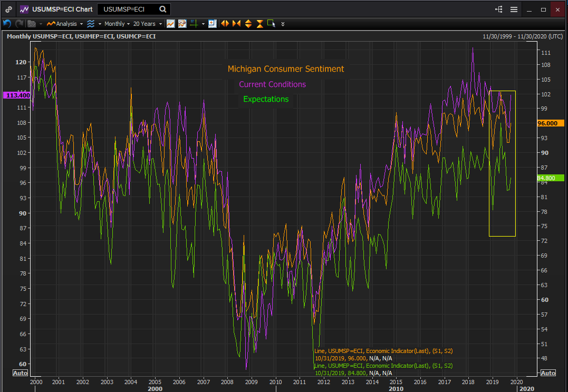568x392 pixels.
Task: Click the expand vertically arrows icon
Action: point(248,24)
